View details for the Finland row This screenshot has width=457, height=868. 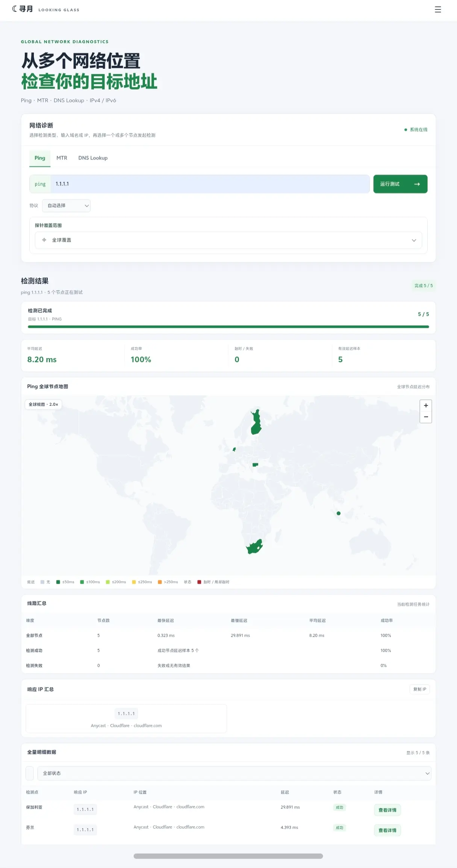[387, 830]
